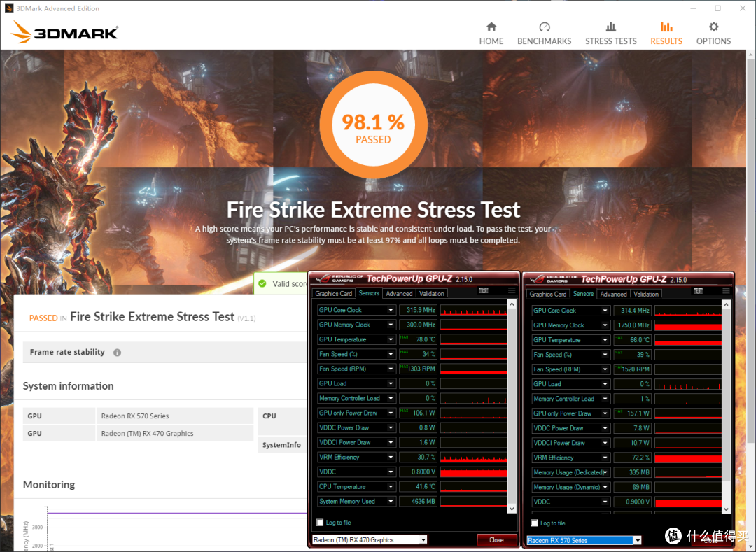The width and height of the screenshot is (756, 552).
Task: Go to the 3DMark Home icon
Action: pyautogui.click(x=491, y=27)
